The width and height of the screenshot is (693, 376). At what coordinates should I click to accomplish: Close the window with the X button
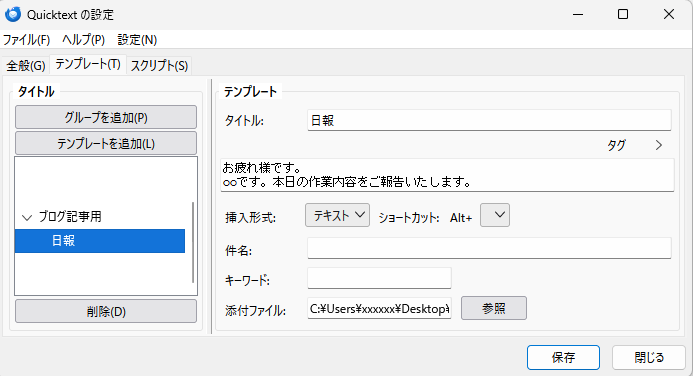coord(669,15)
